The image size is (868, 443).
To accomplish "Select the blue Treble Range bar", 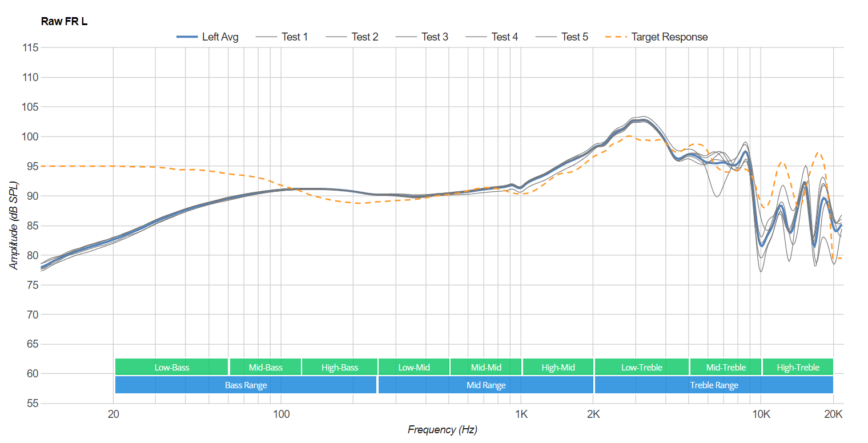I will pyautogui.click(x=714, y=385).
